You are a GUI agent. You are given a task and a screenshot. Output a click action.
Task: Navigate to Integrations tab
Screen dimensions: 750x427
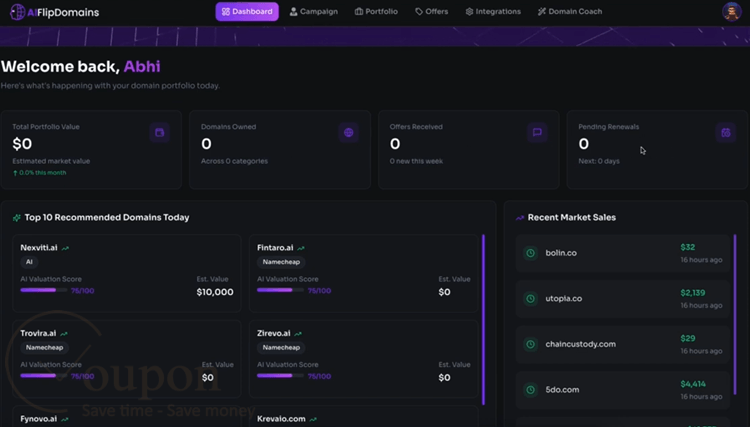pyautogui.click(x=493, y=11)
